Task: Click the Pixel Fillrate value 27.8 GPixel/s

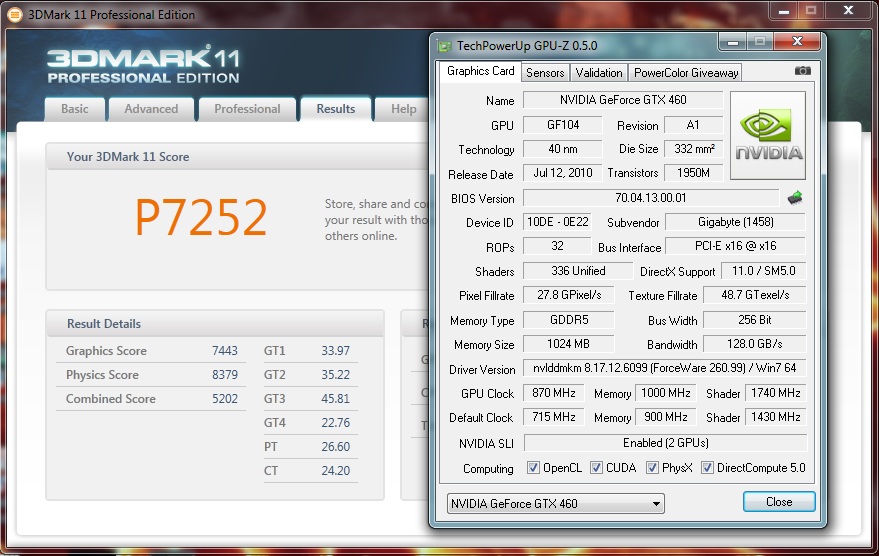Action: 568,295
